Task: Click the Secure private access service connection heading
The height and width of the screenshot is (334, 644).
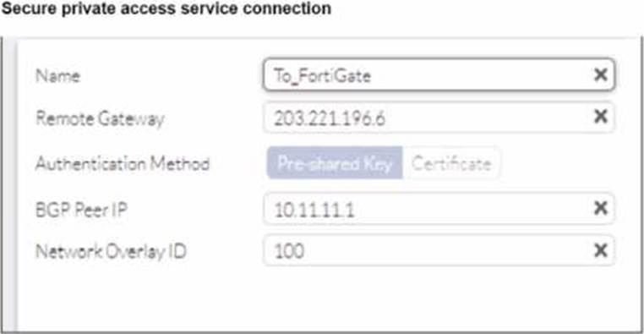Action: point(166,8)
